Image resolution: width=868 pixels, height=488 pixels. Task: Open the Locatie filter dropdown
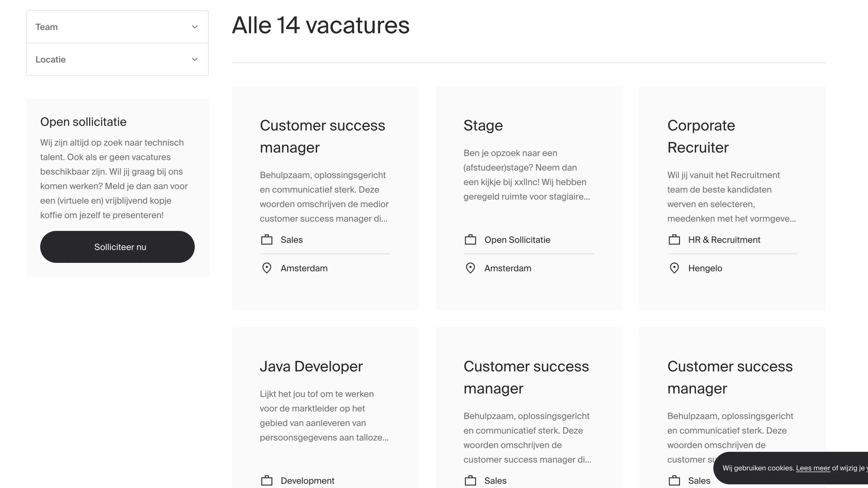pyautogui.click(x=117, y=59)
